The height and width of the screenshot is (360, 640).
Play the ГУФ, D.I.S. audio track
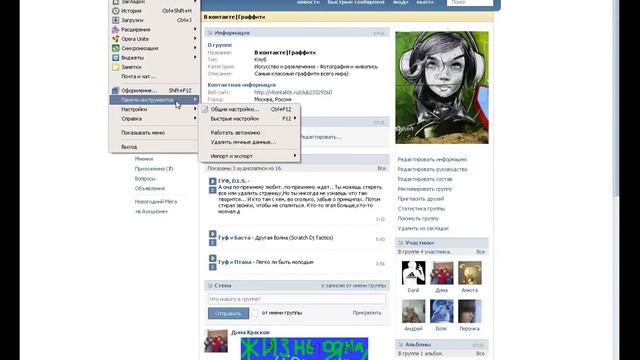[213, 181]
